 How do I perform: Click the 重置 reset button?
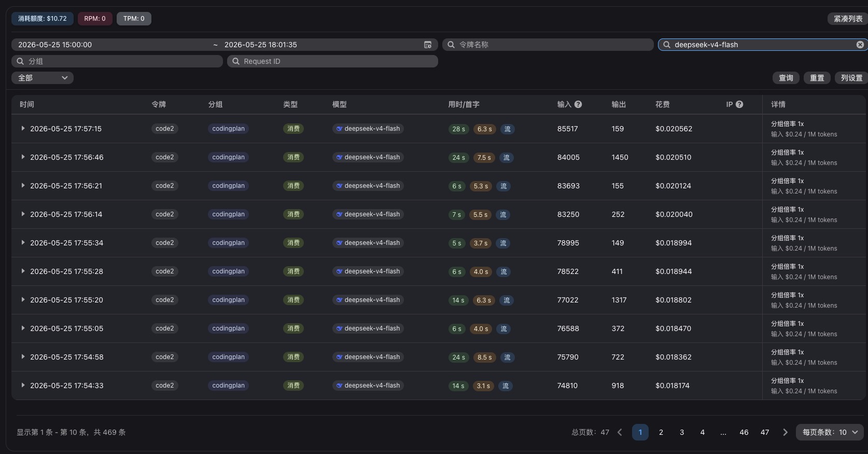coord(817,78)
